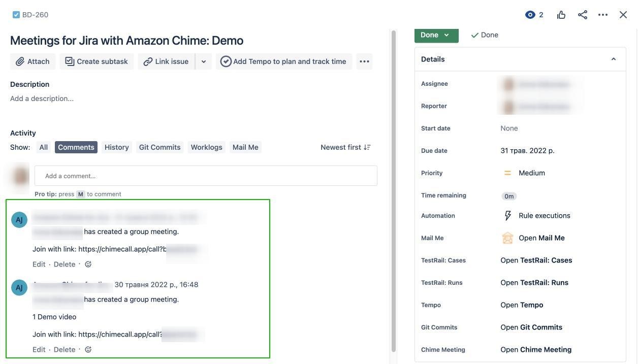Set the Start date None value
The height and width of the screenshot is (364, 638).
pyautogui.click(x=509, y=128)
